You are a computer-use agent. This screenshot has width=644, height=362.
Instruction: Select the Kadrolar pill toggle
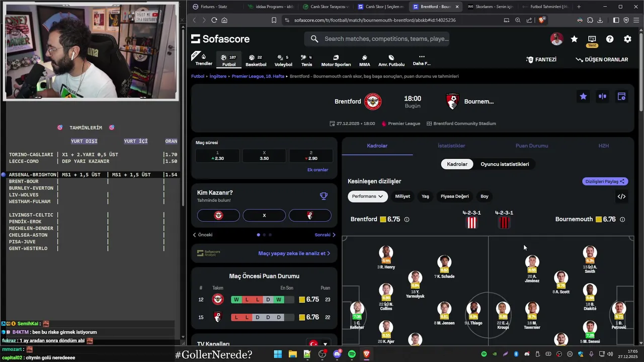click(x=457, y=164)
